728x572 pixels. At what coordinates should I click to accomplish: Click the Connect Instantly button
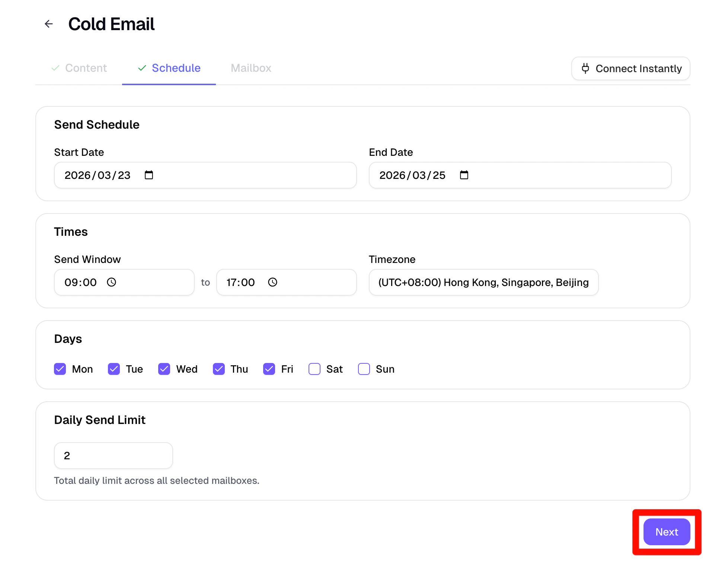630,68
